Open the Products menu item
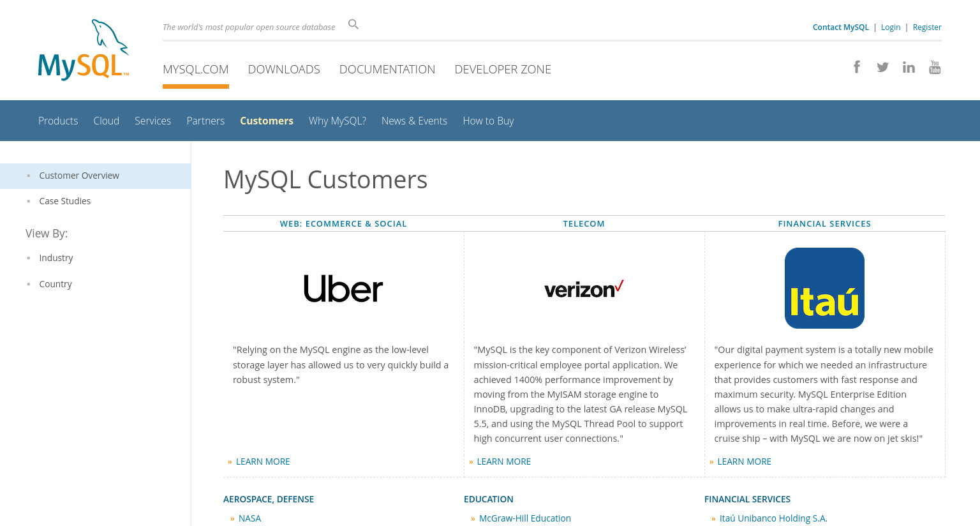 tap(58, 121)
